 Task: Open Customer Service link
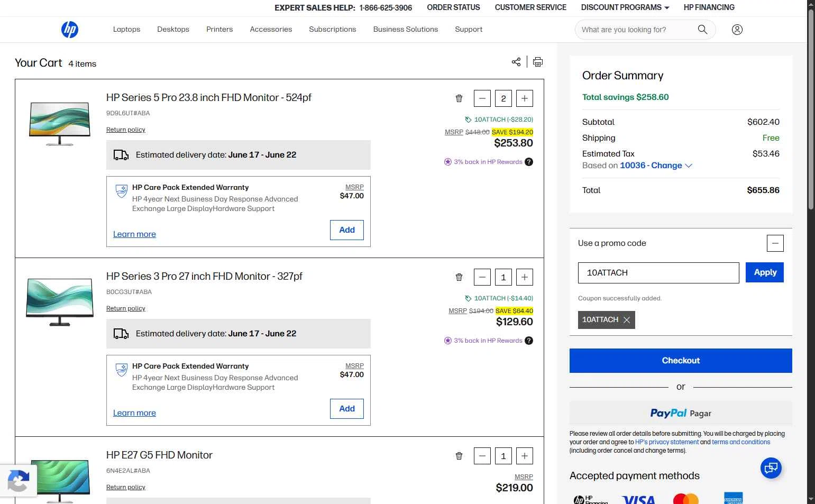pyautogui.click(x=530, y=7)
